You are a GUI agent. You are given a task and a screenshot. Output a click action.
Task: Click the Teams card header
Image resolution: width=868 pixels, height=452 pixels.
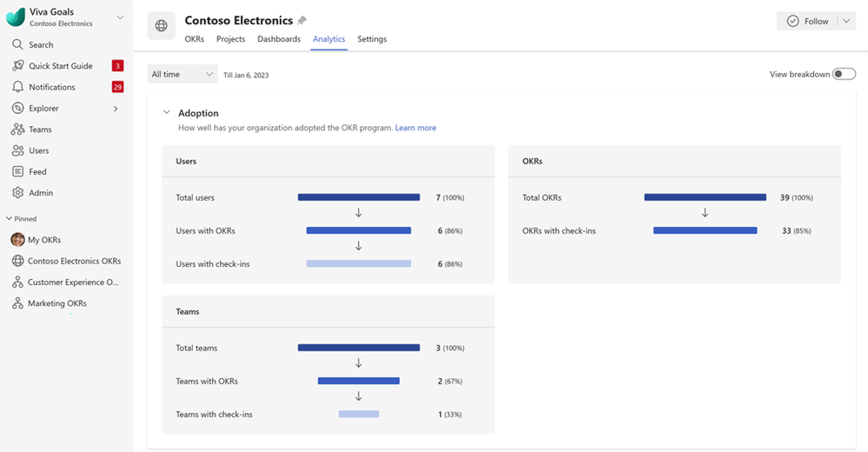pyautogui.click(x=328, y=312)
